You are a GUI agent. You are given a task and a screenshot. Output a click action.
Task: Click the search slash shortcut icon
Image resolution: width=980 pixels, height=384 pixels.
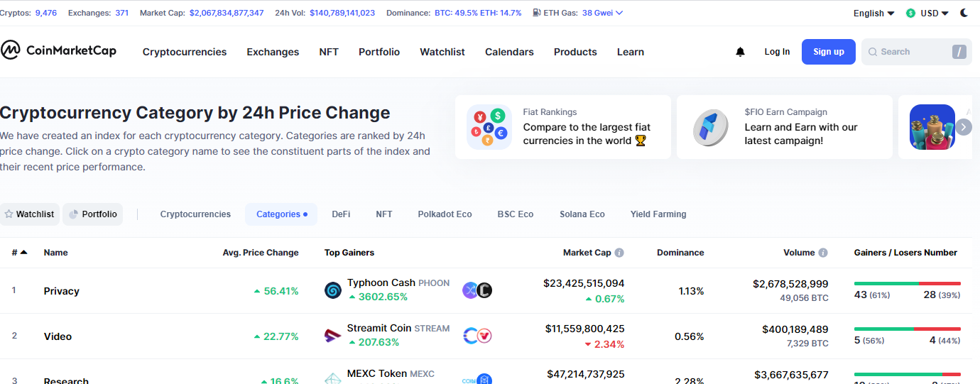[959, 52]
